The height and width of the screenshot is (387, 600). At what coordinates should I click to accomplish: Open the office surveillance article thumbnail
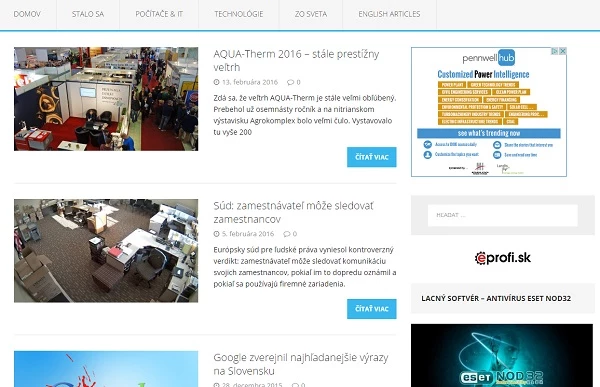[106, 251]
